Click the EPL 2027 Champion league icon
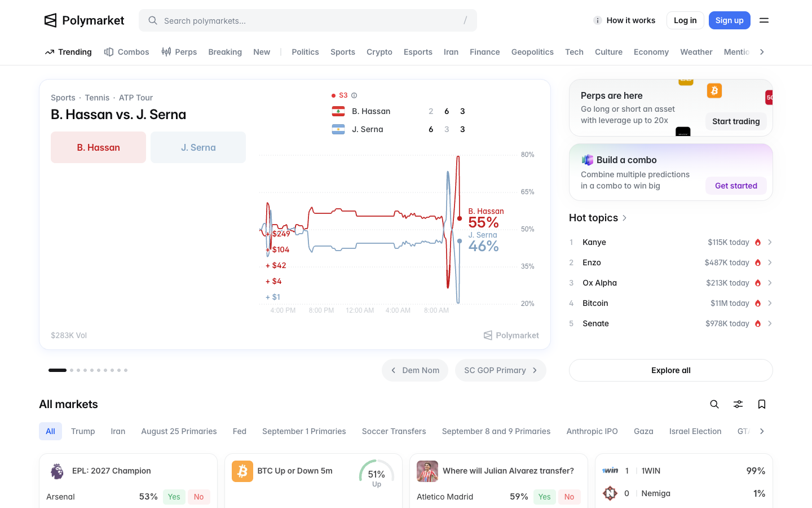 click(57, 471)
